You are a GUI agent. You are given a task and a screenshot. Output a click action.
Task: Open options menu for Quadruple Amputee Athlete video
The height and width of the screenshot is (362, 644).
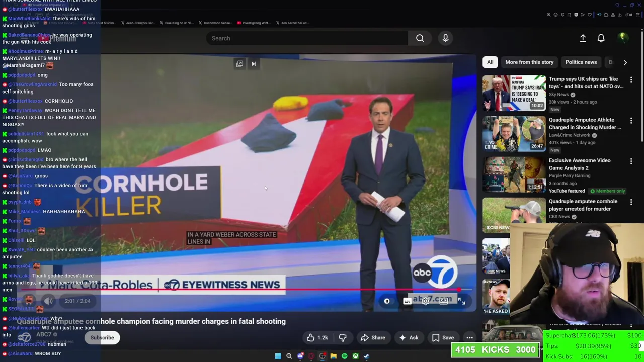[631, 121]
